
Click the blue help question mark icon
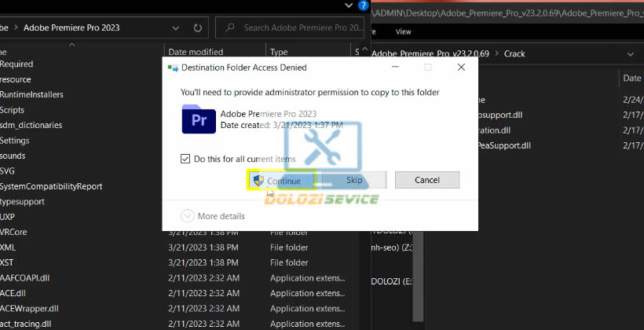coord(362,5)
